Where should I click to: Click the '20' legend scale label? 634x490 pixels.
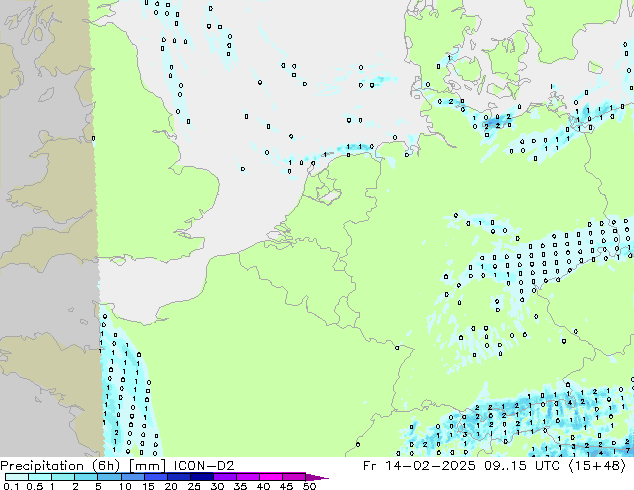[x=171, y=486]
